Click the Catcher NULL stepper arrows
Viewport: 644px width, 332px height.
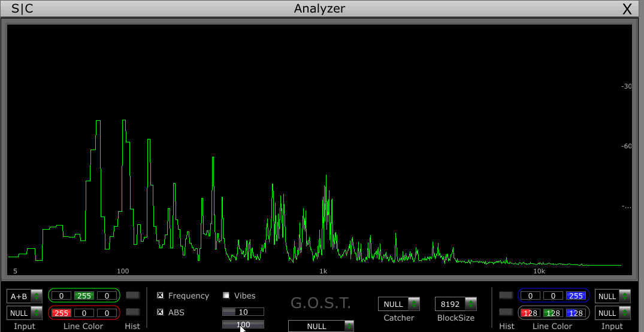coord(413,304)
